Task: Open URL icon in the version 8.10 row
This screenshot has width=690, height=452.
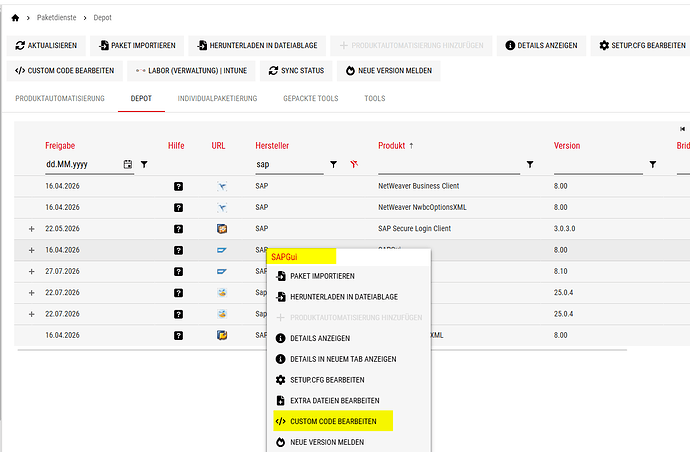Action: (222, 272)
